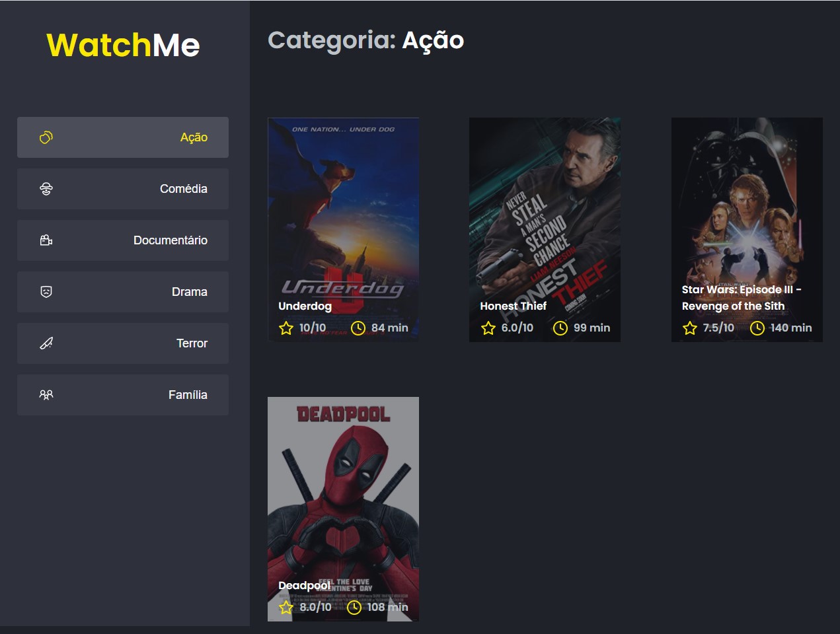Click the 8.0/10 rating value
This screenshot has height=634, width=840.
[x=315, y=608]
